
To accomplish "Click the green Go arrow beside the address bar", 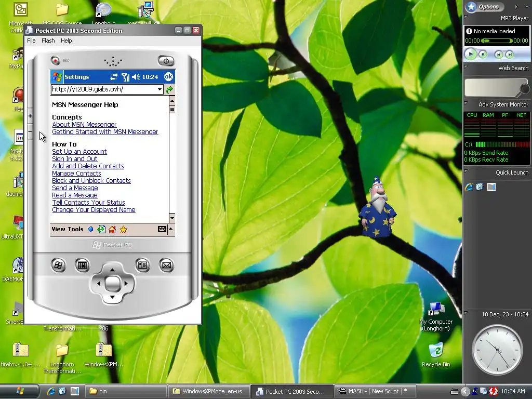I will (x=170, y=89).
